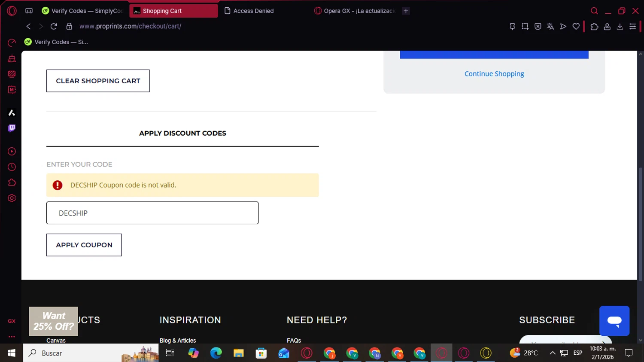Open File Explorer from the taskbar
The width and height of the screenshot is (644, 362).
click(x=239, y=353)
